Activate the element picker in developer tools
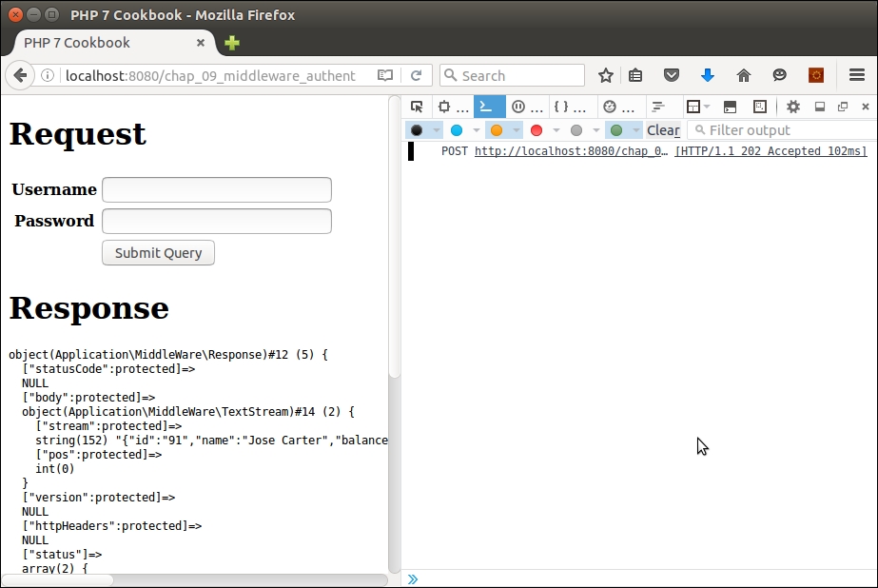 [x=416, y=107]
